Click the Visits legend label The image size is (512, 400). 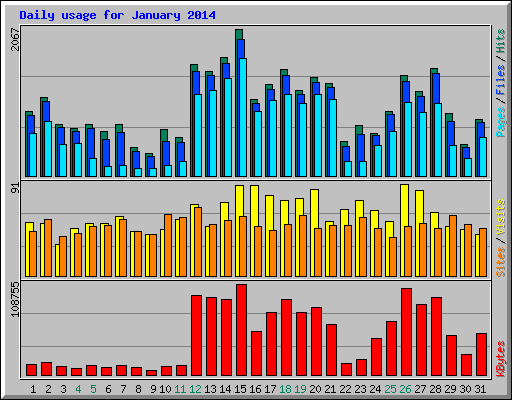(x=501, y=218)
